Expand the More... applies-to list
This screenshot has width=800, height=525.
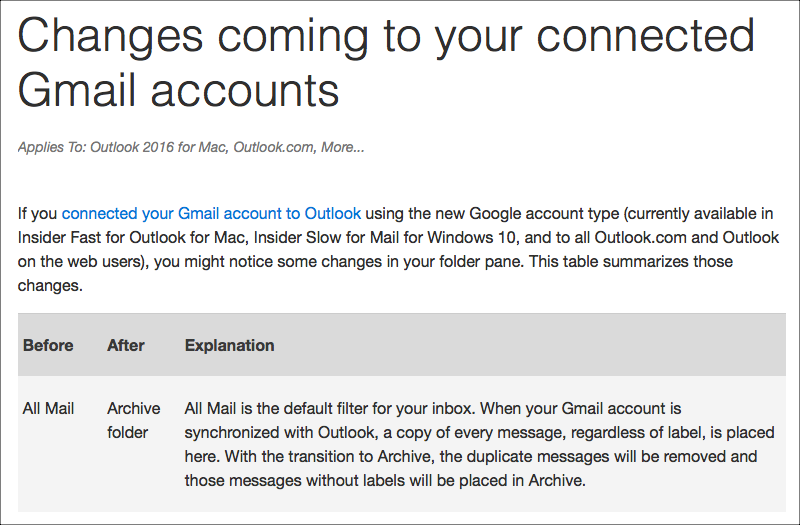coord(343,147)
